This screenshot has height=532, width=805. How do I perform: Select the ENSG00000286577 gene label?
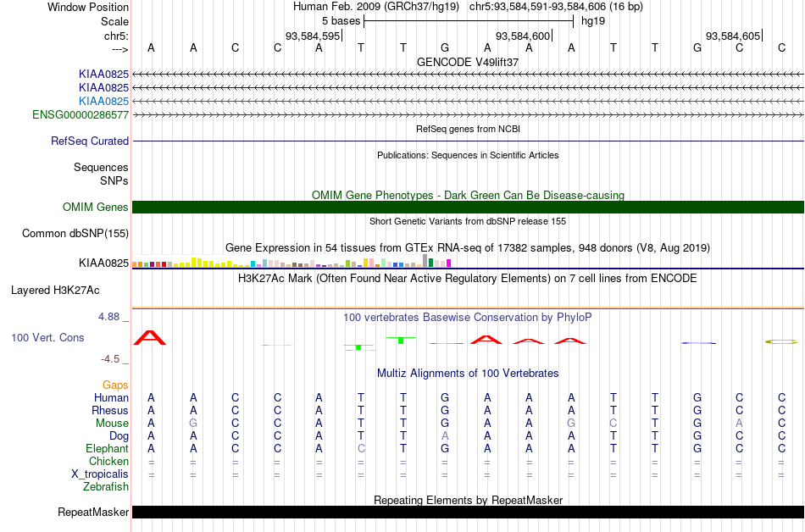pos(80,115)
